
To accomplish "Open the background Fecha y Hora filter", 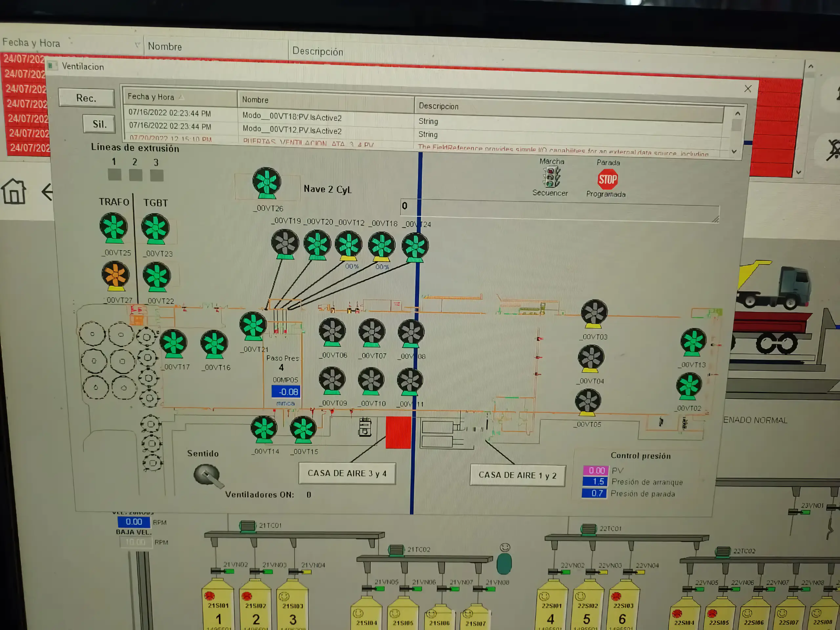I will [x=137, y=45].
